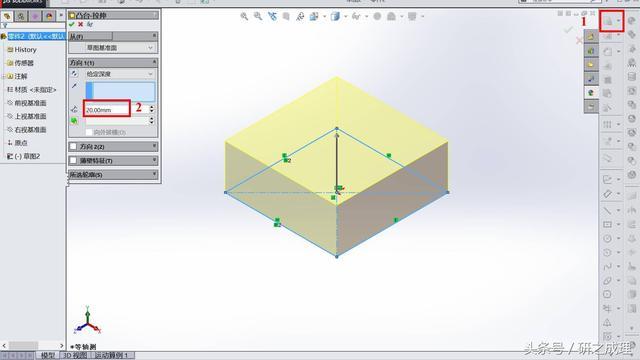Open the 3D 视图 tab

pos(74,356)
